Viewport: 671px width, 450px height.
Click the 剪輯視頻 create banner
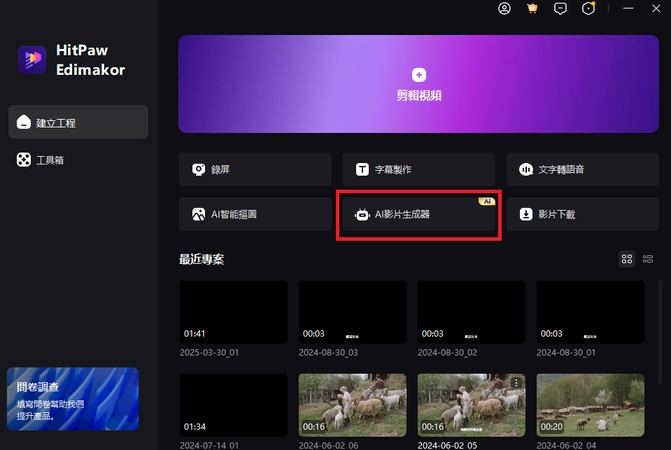[x=419, y=84]
